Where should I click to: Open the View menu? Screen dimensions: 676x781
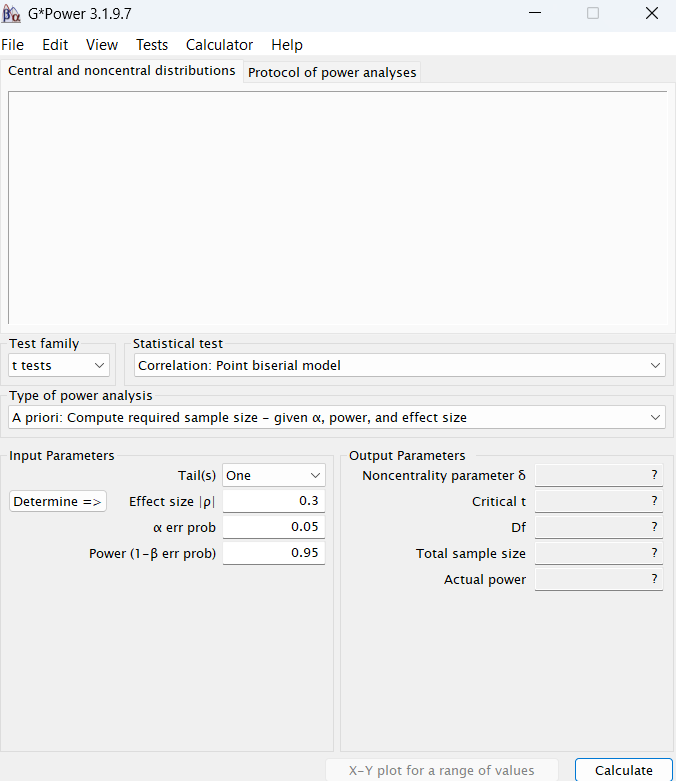[x=102, y=45]
